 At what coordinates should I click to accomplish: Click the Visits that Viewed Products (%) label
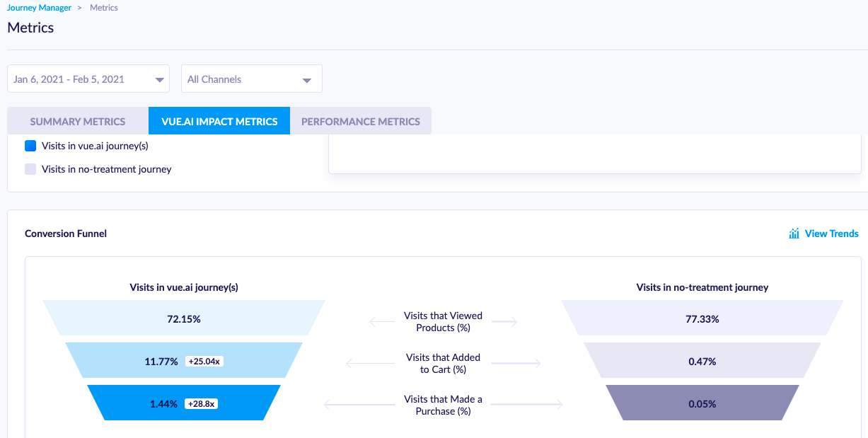[x=444, y=321]
